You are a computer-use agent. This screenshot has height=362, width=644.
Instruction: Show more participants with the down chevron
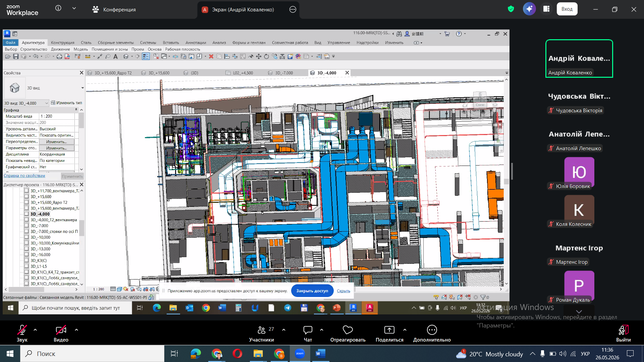[579, 311]
